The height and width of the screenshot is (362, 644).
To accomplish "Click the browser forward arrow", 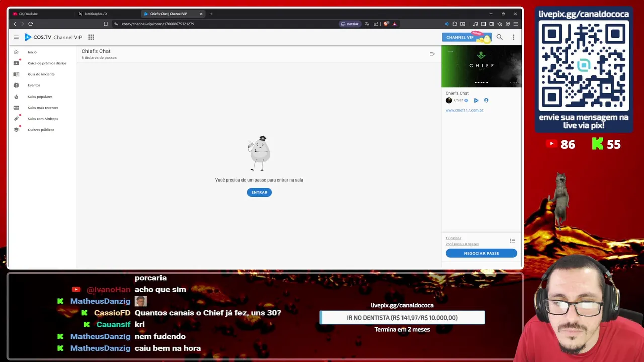I will [23, 24].
